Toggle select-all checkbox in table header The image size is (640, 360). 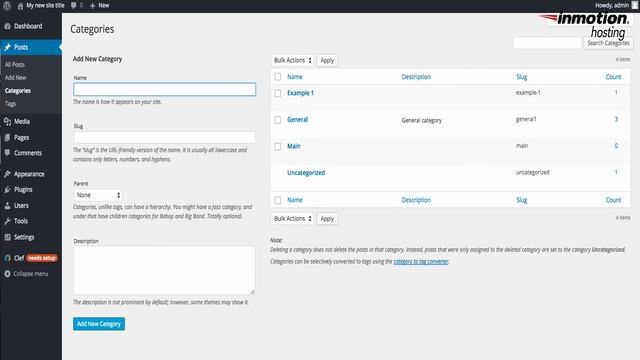pos(278,77)
